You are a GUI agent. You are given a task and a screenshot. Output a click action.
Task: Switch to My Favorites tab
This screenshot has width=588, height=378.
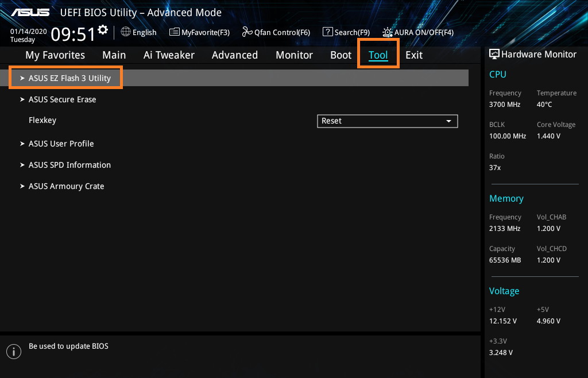click(x=55, y=55)
